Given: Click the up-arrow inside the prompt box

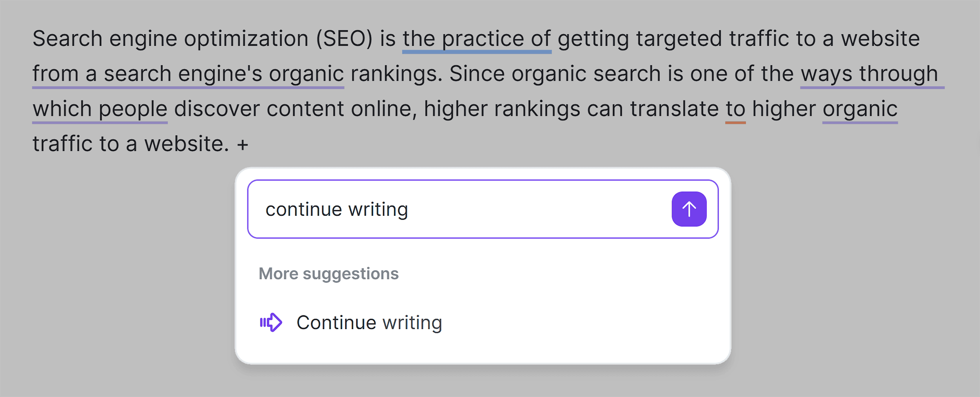Looking at the screenshot, I should 689,208.
